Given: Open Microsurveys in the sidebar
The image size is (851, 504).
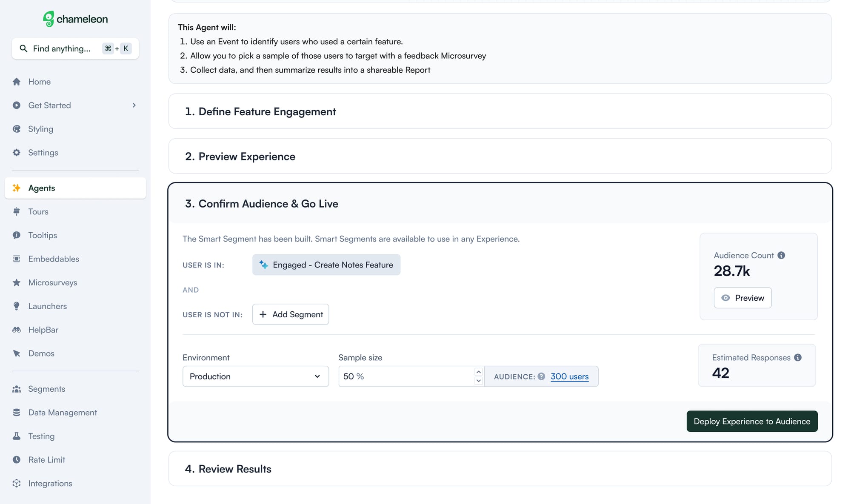Looking at the screenshot, I should (x=52, y=282).
